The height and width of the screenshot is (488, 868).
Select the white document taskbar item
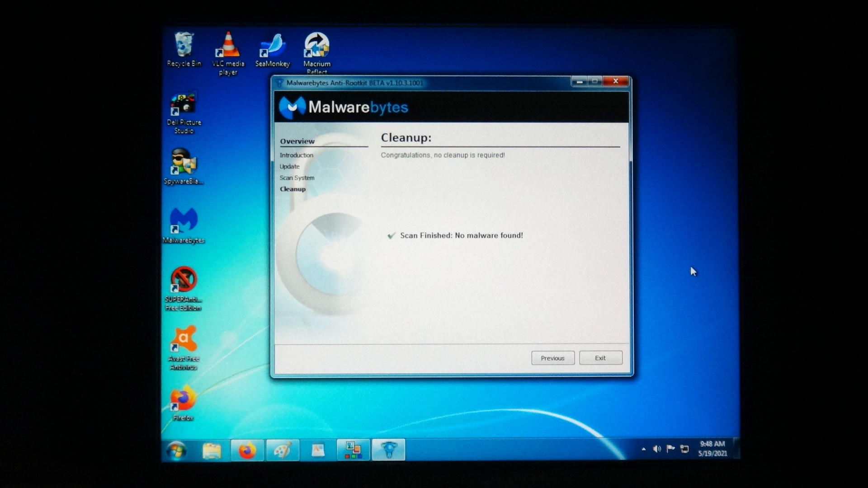pos(318,450)
